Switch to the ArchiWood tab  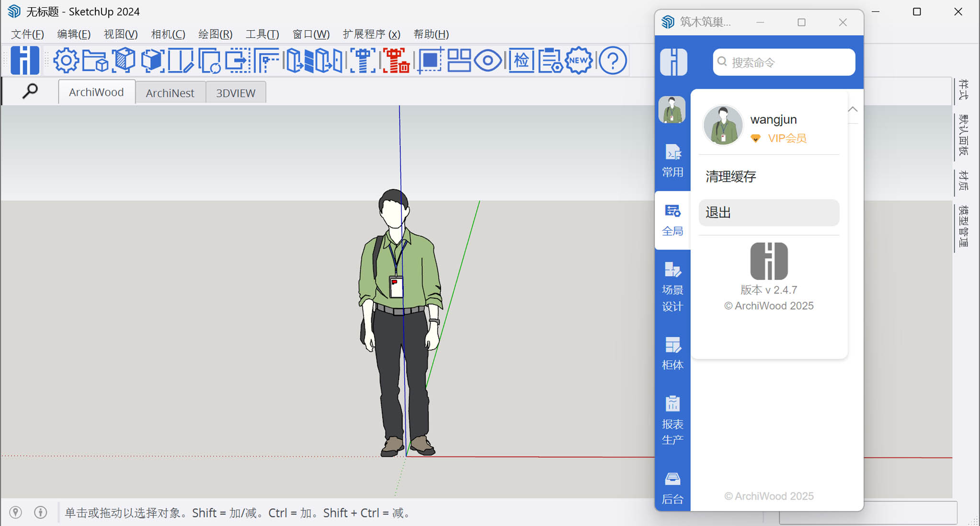pos(96,92)
